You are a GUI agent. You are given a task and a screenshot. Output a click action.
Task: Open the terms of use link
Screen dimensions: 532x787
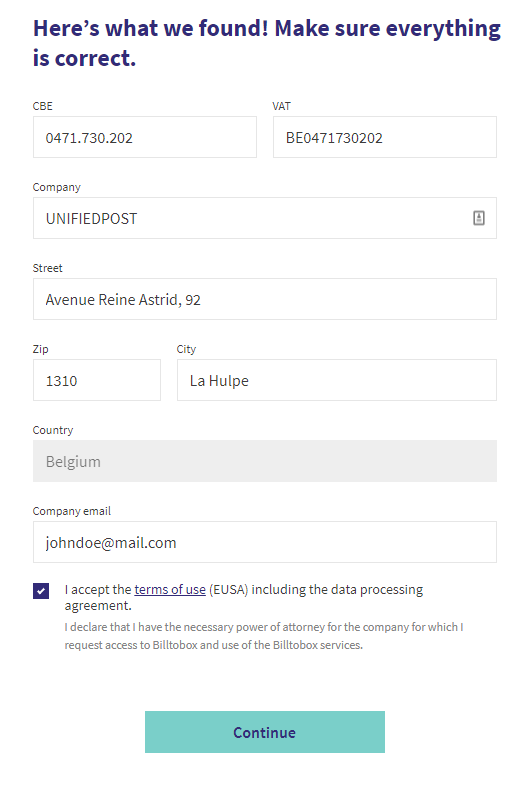pos(170,589)
